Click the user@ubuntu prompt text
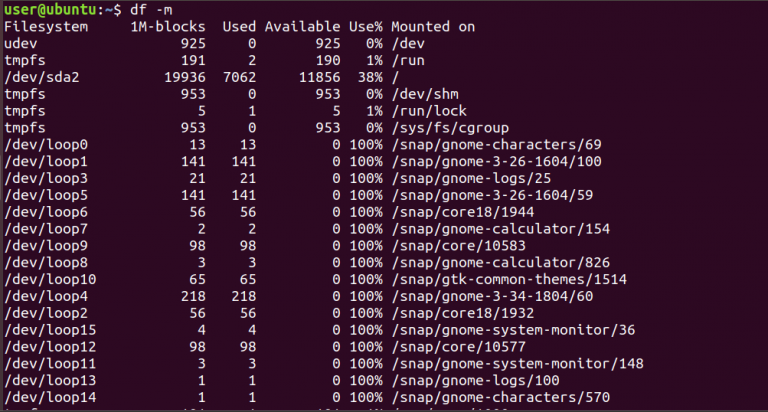768x412 pixels. pyautogui.click(x=50, y=10)
